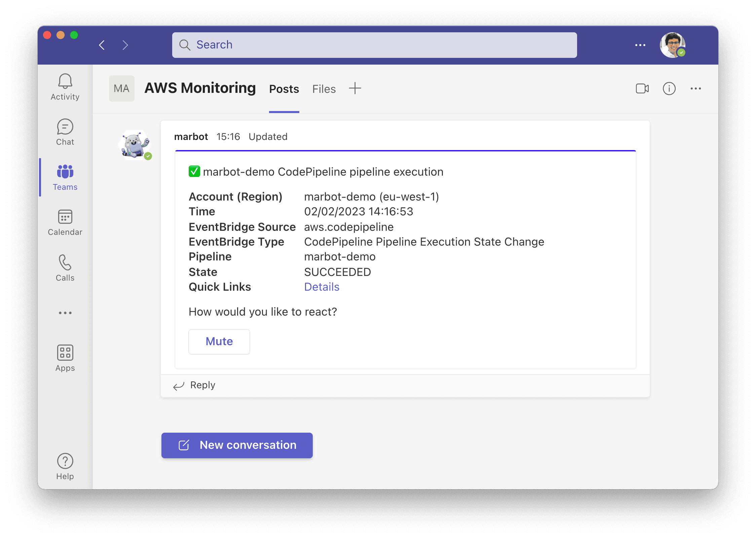This screenshot has width=756, height=539.
Task: Click the SUCCEEDED state value
Action: (x=337, y=272)
